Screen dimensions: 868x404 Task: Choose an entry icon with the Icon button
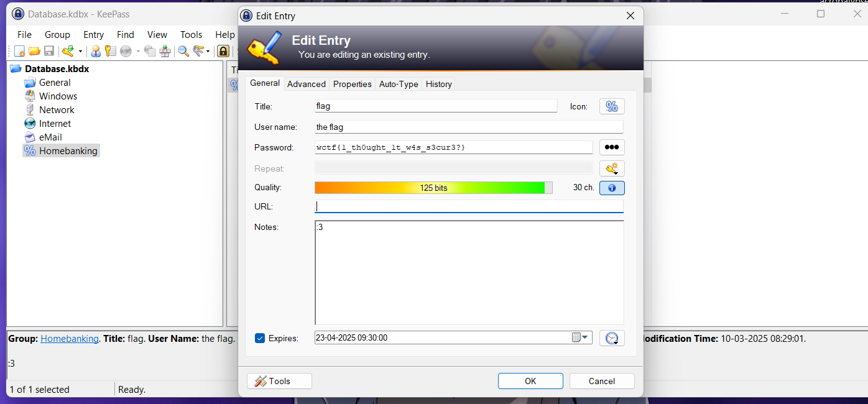point(612,106)
